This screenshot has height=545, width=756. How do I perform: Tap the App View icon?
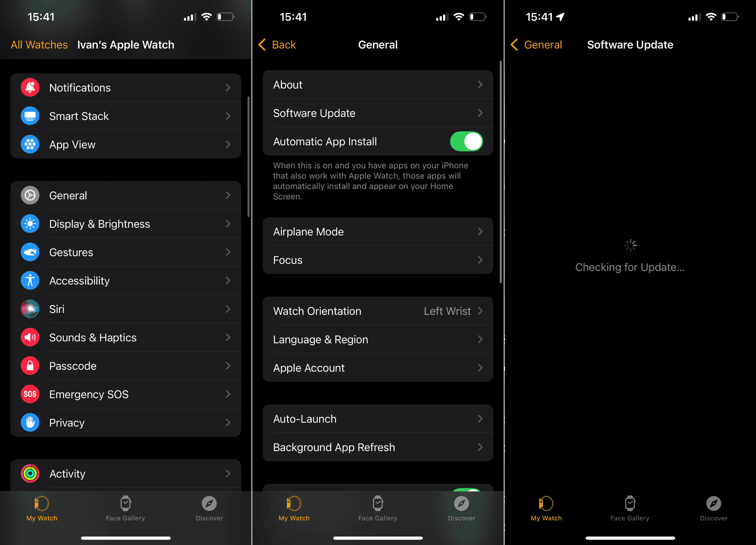click(x=31, y=145)
